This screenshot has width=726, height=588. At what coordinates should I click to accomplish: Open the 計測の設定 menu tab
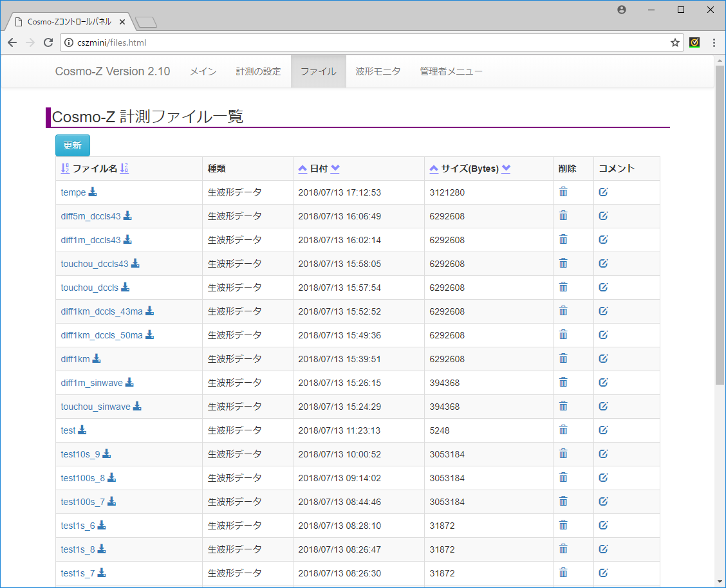point(258,71)
